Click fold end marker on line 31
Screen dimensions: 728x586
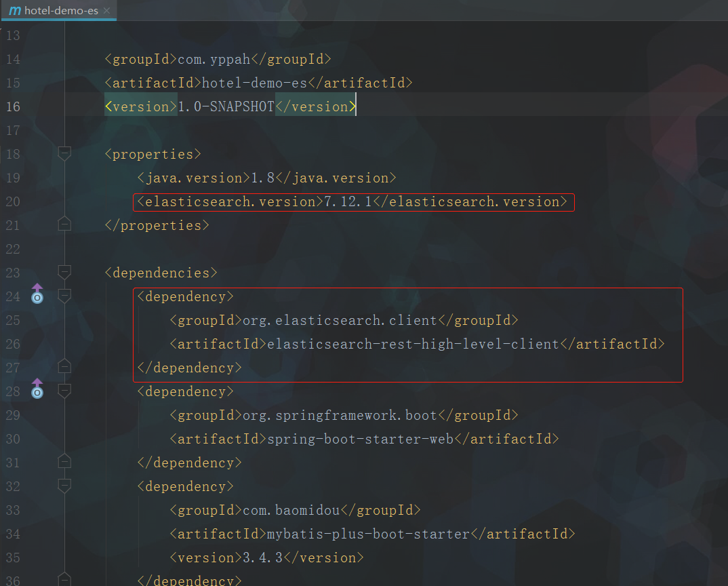(64, 461)
